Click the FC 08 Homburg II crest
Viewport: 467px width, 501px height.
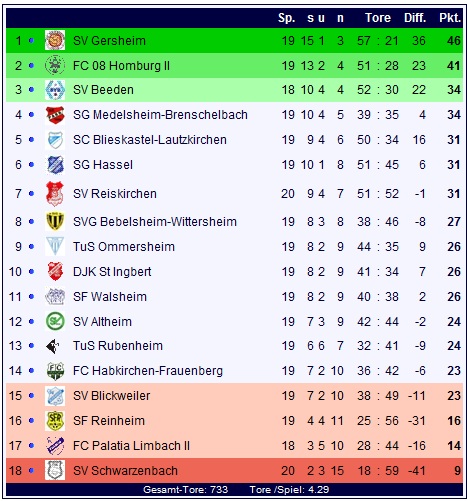coord(55,65)
